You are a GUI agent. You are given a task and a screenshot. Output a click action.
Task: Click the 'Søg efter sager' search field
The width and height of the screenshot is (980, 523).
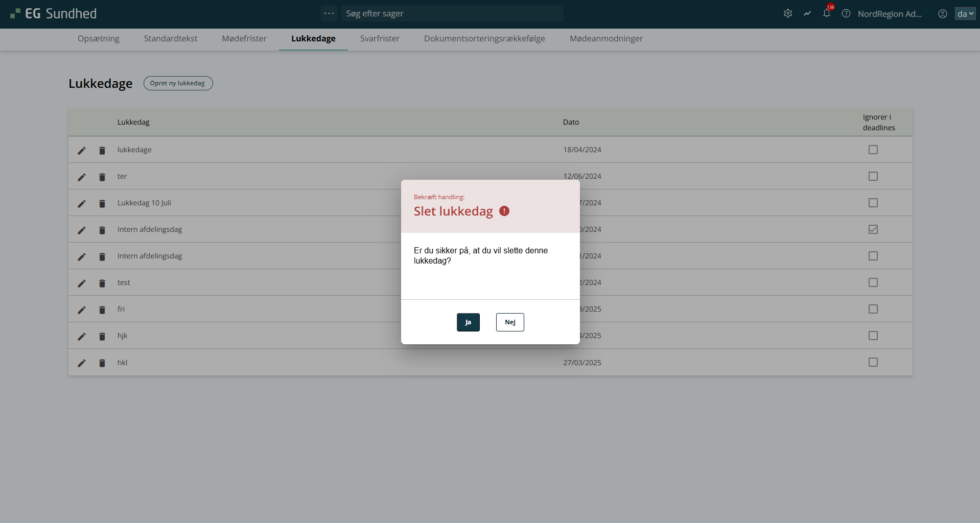tap(452, 14)
